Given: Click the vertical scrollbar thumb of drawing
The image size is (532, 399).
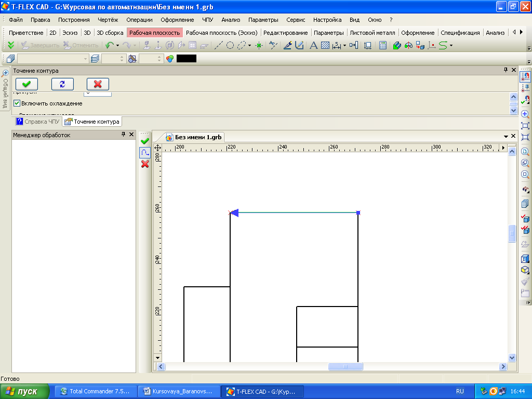Looking at the screenshot, I should pyautogui.click(x=512, y=233).
